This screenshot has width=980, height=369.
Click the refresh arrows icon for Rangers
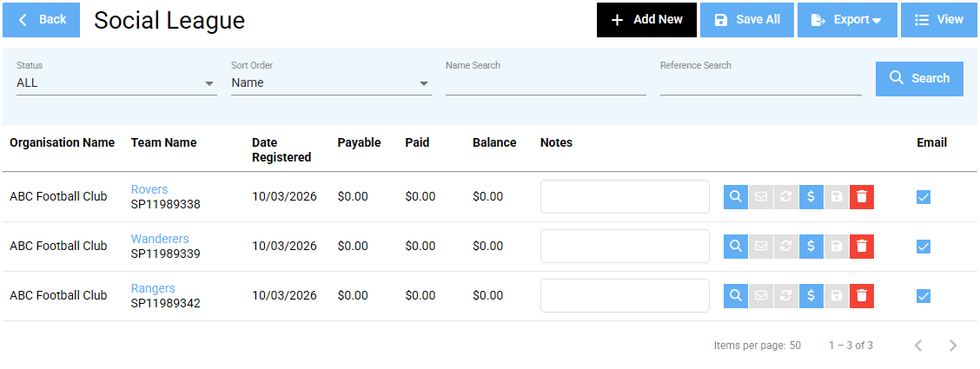pyautogui.click(x=786, y=296)
